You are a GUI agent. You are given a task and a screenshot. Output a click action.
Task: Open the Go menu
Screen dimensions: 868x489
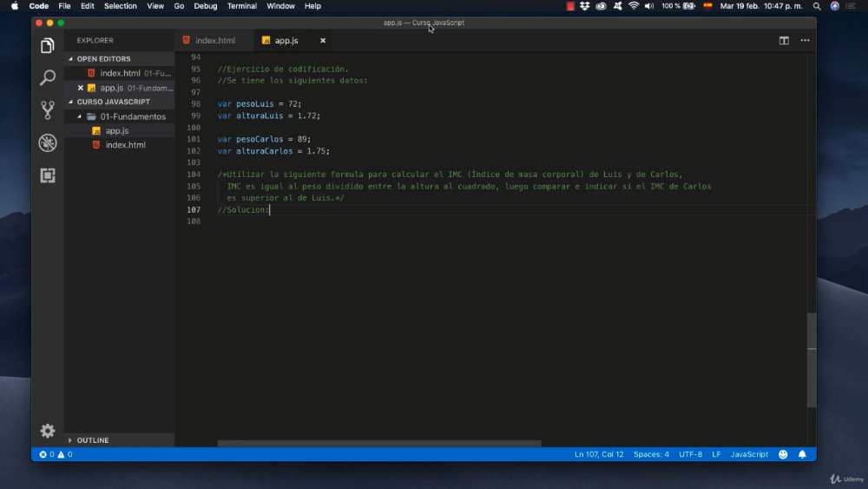(179, 6)
